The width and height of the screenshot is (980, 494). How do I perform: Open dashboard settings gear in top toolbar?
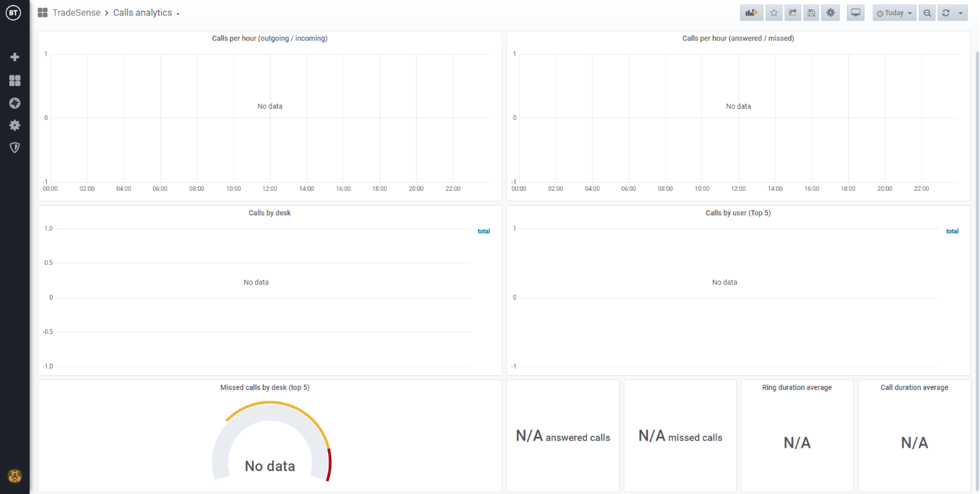tap(830, 13)
